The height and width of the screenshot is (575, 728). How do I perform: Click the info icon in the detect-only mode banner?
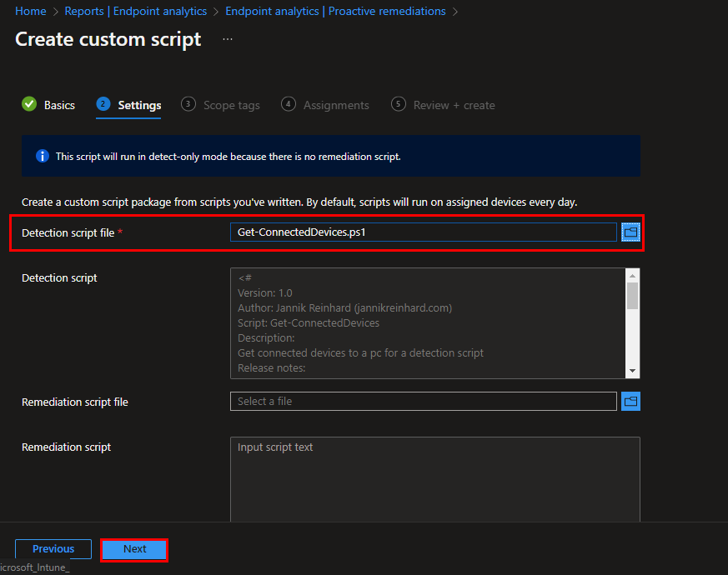click(x=43, y=156)
